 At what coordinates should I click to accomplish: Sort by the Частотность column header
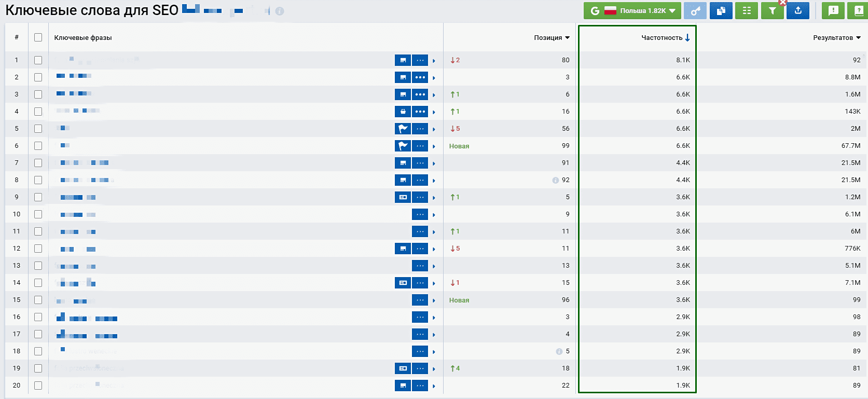tap(665, 37)
